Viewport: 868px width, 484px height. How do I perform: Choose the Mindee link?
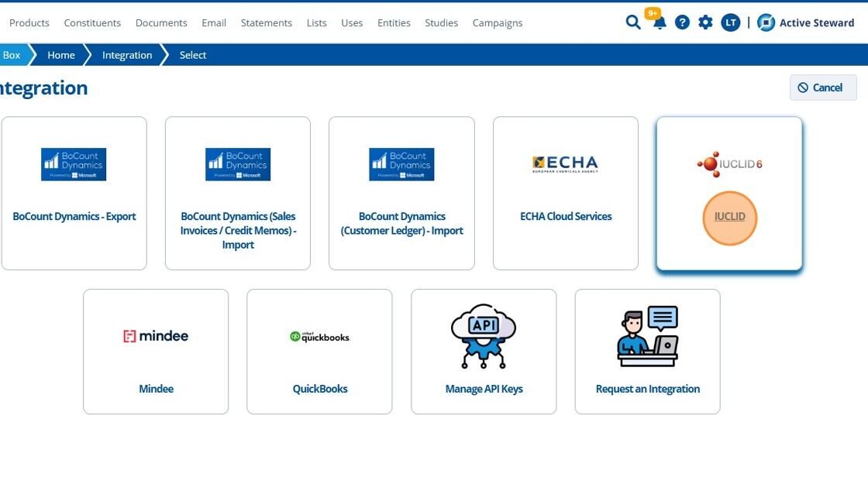pyautogui.click(x=156, y=389)
